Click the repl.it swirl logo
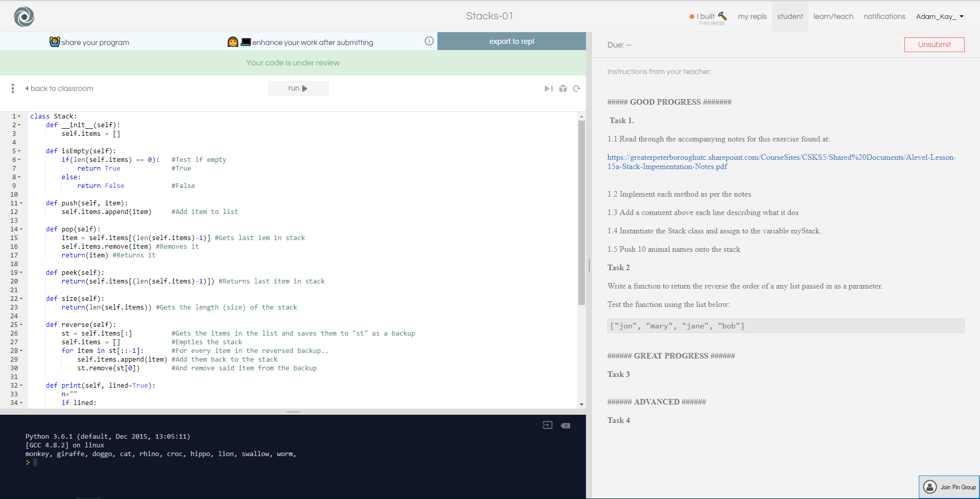The image size is (980, 499). [x=24, y=17]
